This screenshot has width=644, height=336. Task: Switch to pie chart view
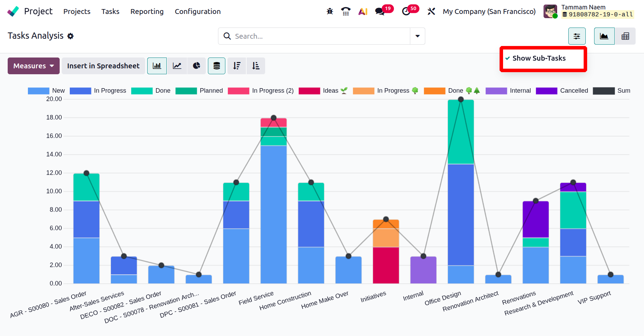[x=197, y=66]
